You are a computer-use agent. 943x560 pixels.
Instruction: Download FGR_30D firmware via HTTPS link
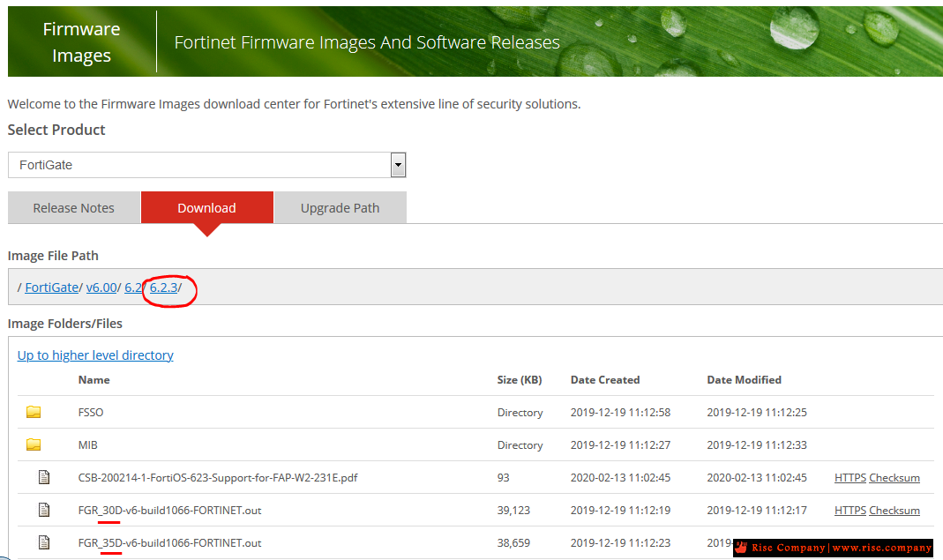pos(849,510)
